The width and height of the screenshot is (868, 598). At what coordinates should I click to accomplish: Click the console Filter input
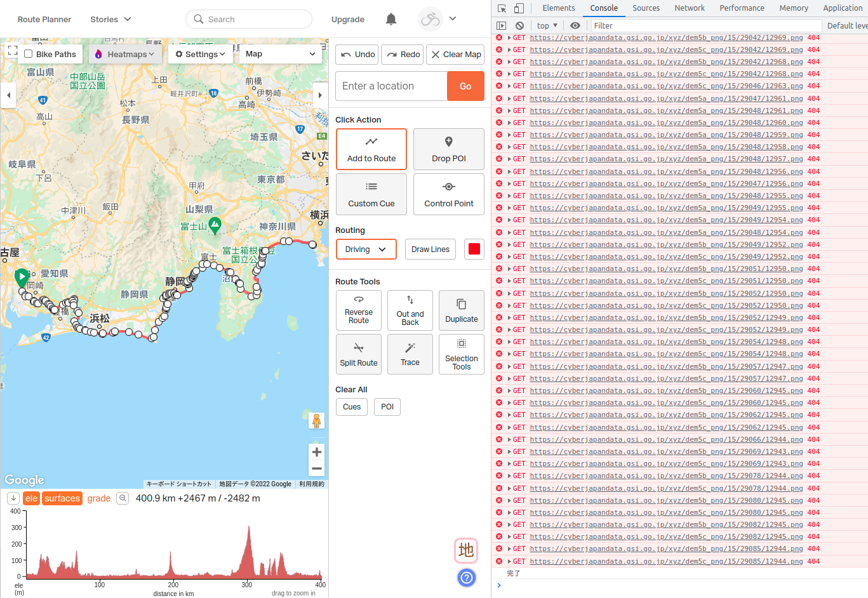click(706, 25)
